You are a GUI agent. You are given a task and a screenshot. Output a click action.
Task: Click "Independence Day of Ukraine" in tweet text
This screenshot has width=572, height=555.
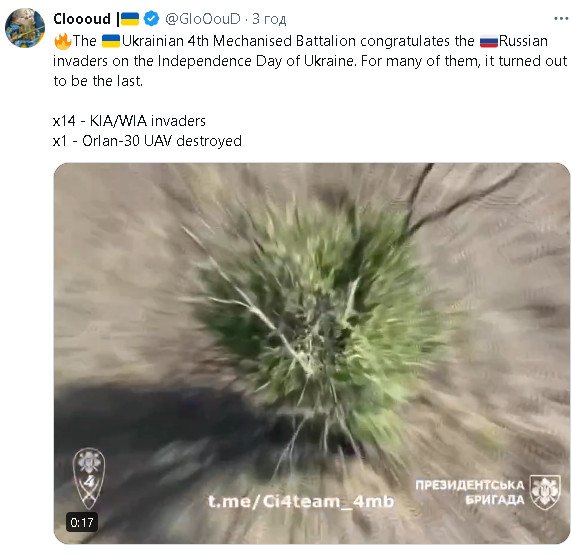tap(256, 61)
